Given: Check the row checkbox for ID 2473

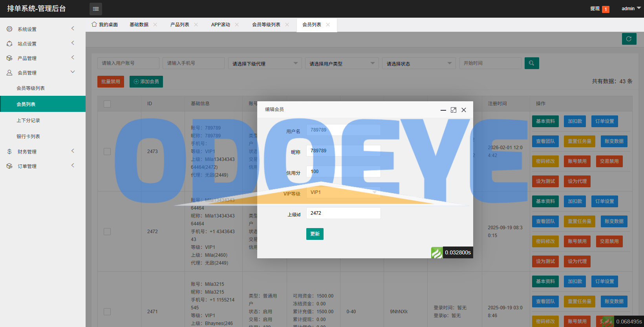Looking at the screenshot, I should [107, 152].
